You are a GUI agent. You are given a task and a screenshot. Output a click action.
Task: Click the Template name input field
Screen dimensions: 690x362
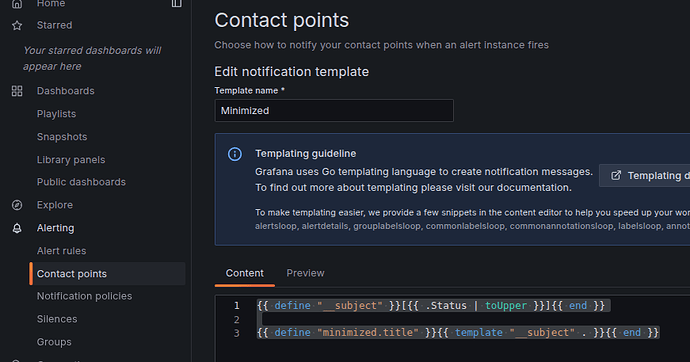click(334, 110)
